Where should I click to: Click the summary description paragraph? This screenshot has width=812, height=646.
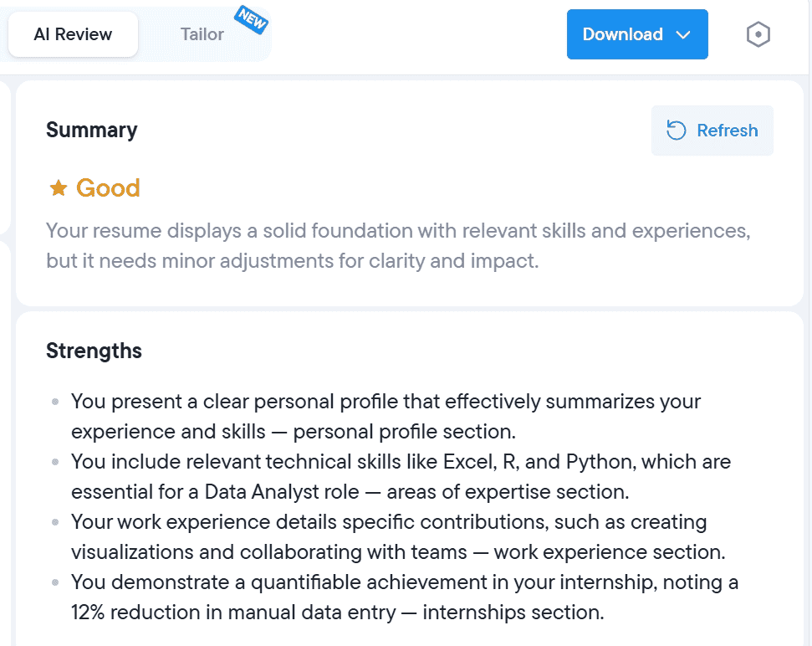point(397,245)
